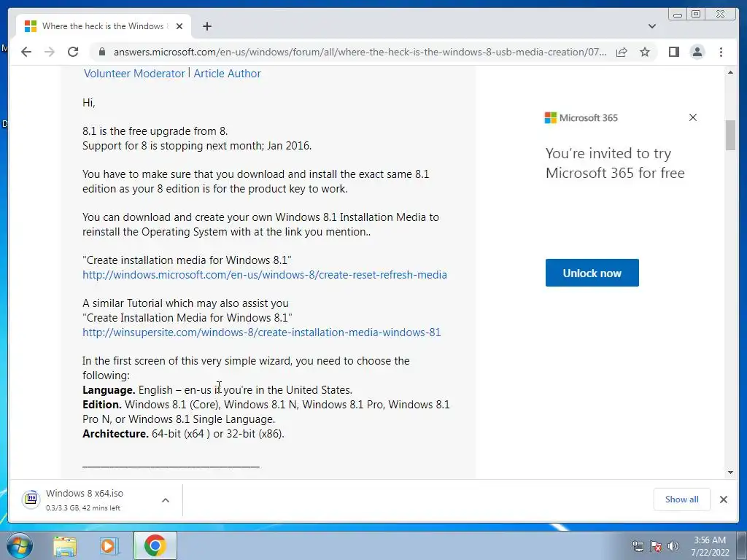747x560 pixels.
Task: Open the network tray icon
Action: point(638,546)
